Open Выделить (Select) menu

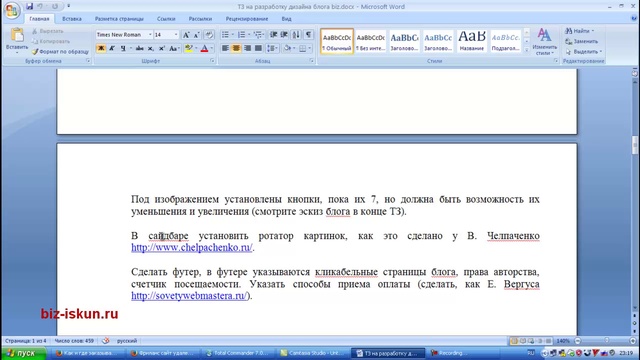coord(583,52)
